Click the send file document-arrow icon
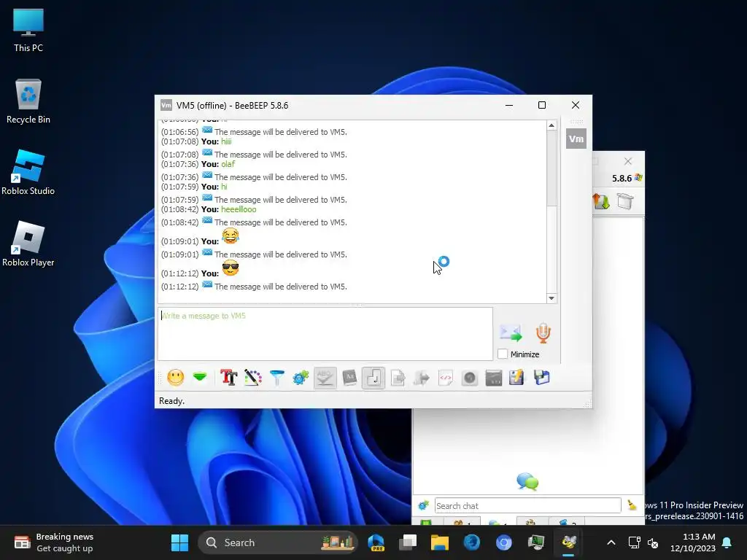Image resolution: width=747 pixels, height=560 pixels. 398,378
